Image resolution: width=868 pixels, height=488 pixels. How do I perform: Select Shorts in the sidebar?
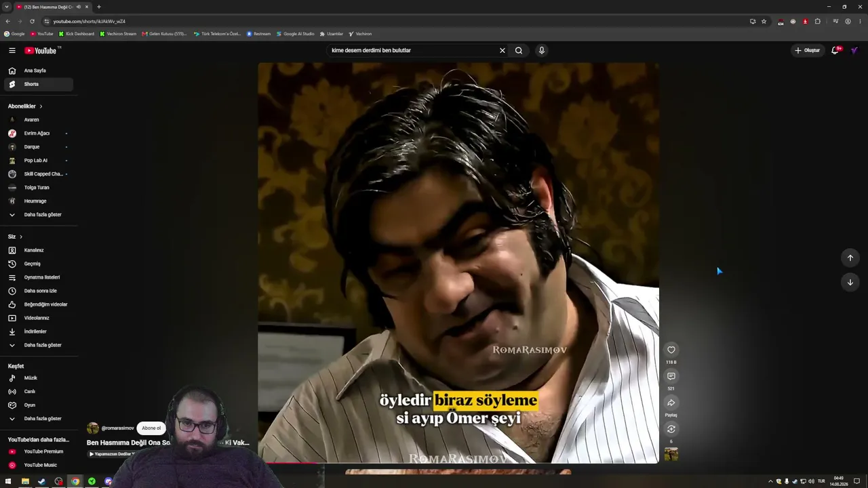tap(39, 84)
